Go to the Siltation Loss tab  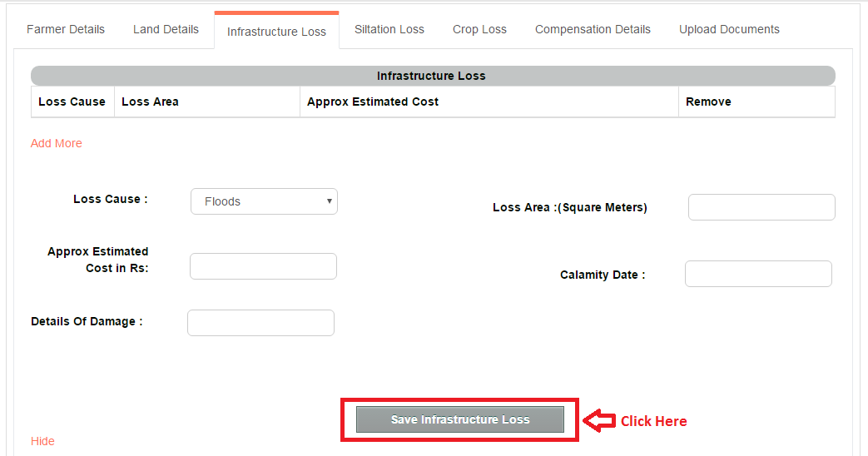coord(389,29)
